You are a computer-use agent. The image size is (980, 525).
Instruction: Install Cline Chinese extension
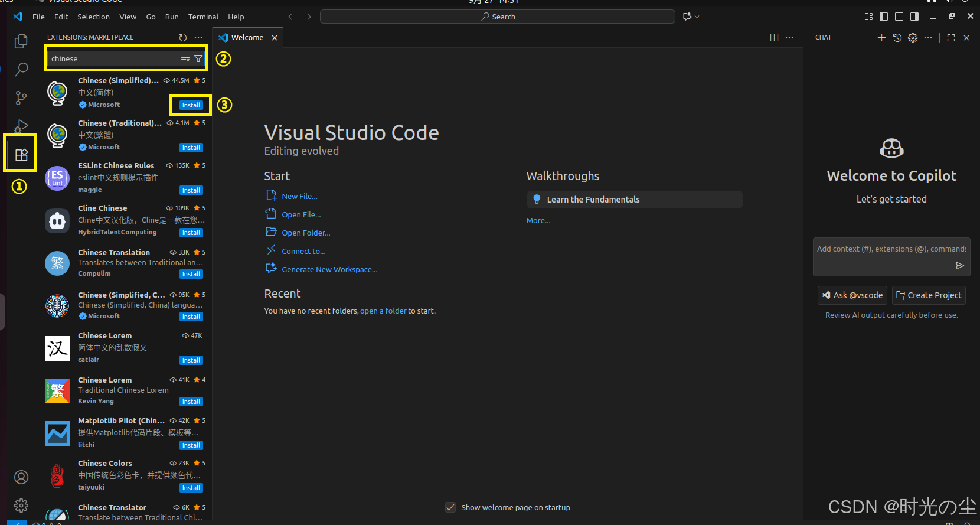191,233
